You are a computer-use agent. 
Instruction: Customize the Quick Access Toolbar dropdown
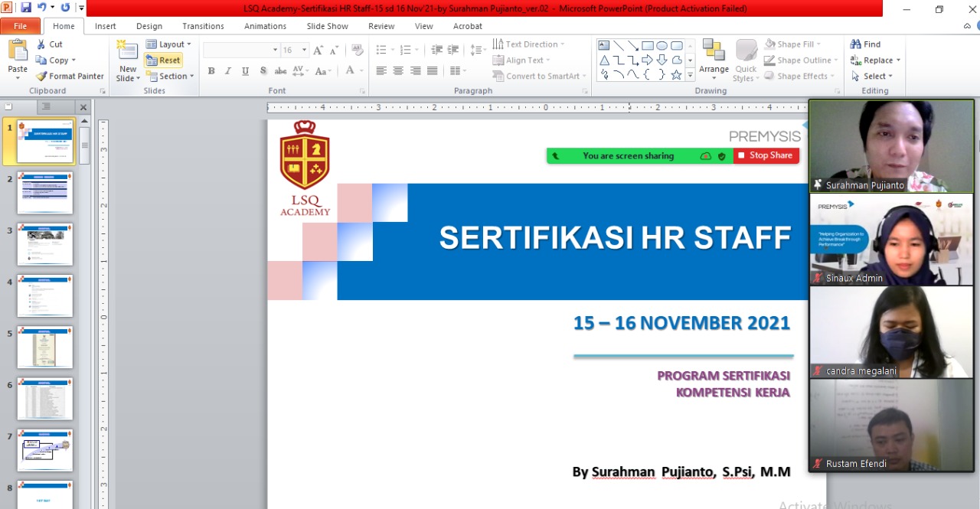click(x=81, y=8)
